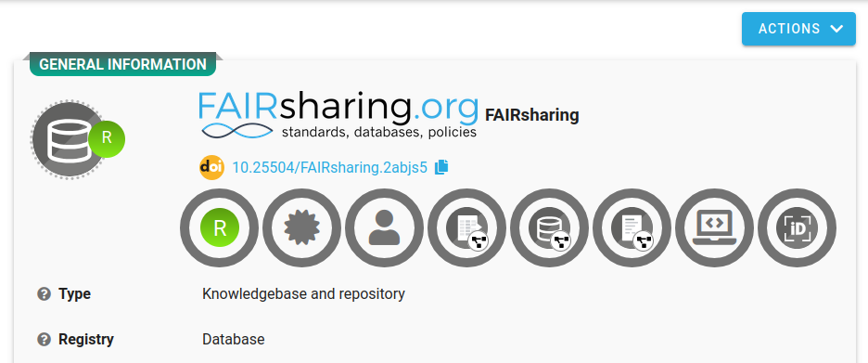The image size is (868, 363).
Task: Click the Database registry value
Action: pyautogui.click(x=234, y=339)
